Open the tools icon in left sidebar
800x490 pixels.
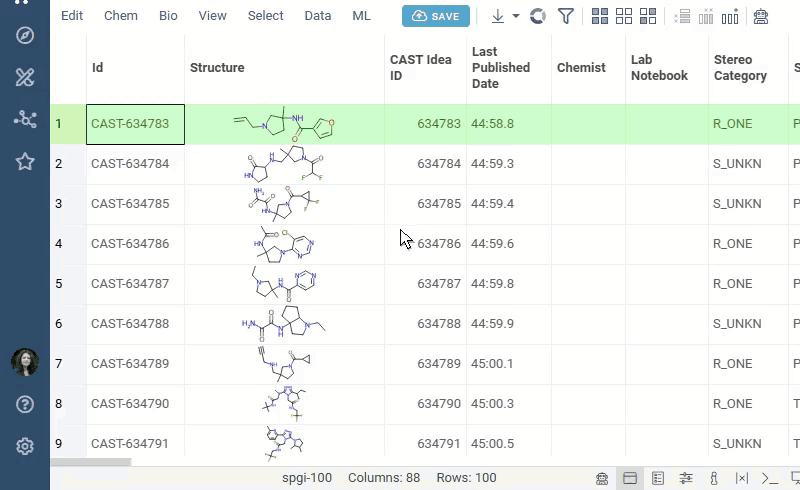(25, 78)
